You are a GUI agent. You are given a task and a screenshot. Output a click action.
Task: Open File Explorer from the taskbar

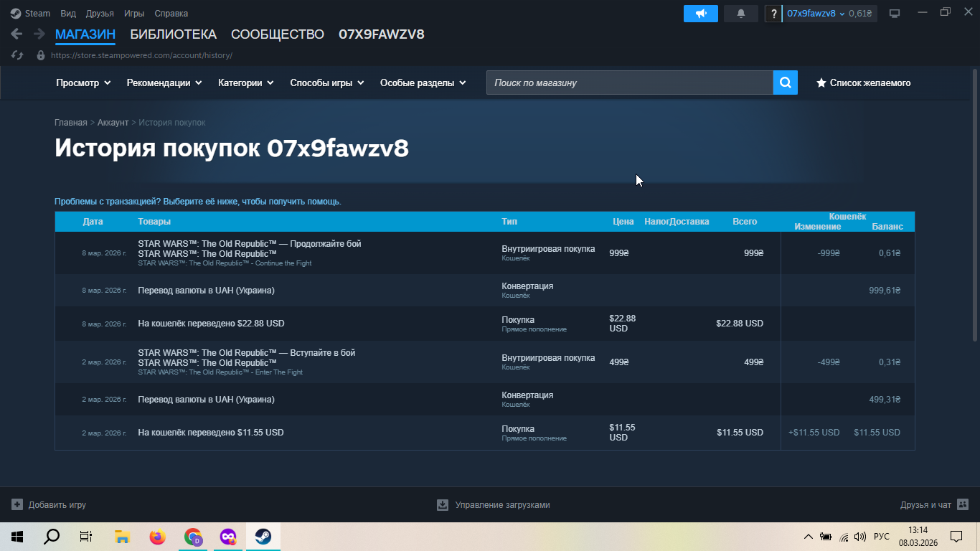(x=122, y=536)
